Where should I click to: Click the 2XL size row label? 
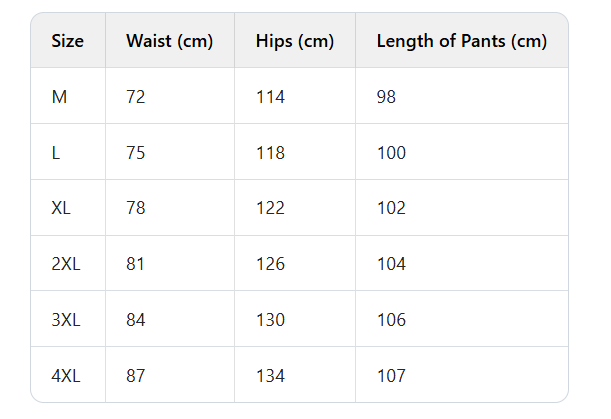click(65, 264)
